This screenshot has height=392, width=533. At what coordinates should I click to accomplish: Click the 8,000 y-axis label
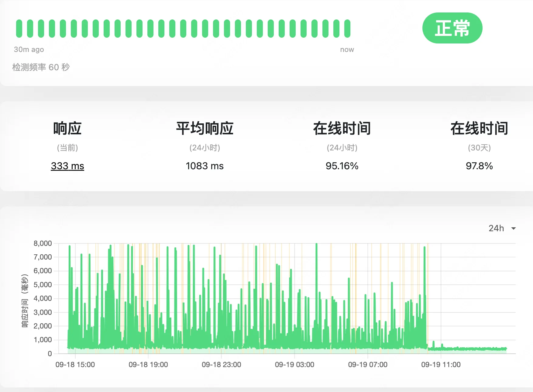point(43,243)
